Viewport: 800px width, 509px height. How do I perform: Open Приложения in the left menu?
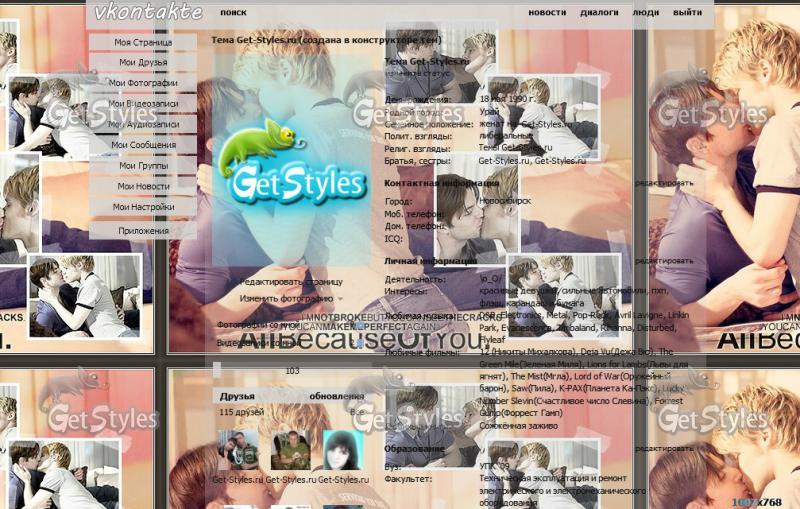pyautogui.click(x=143, y=230)
